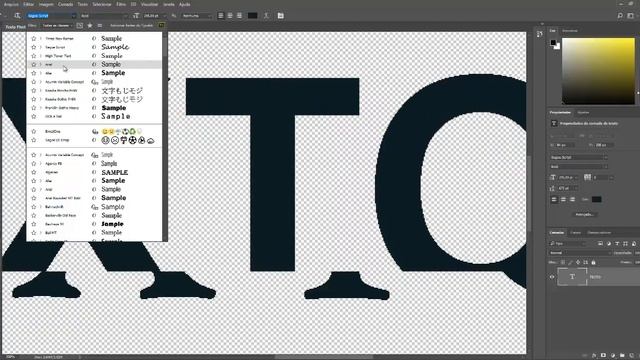The width and height of the screenshot is (640, 360).
Task: Favorite Segoe Script with its star
Action: [34, 47]
